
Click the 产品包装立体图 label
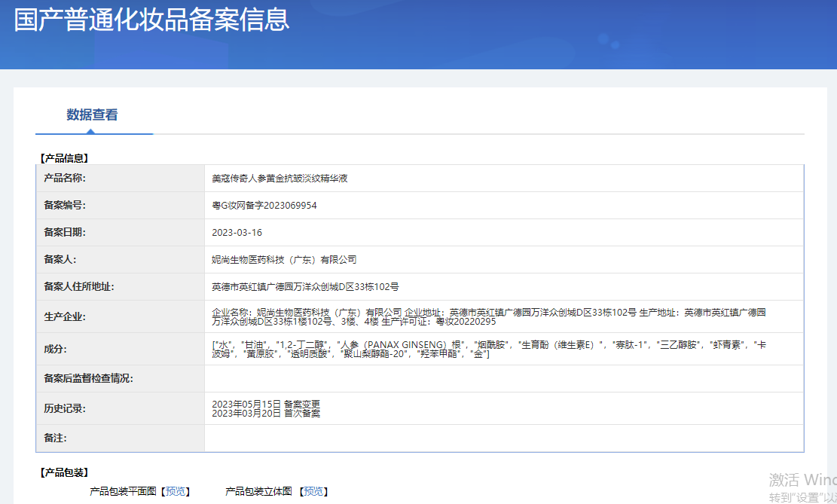tap(259, 491)
